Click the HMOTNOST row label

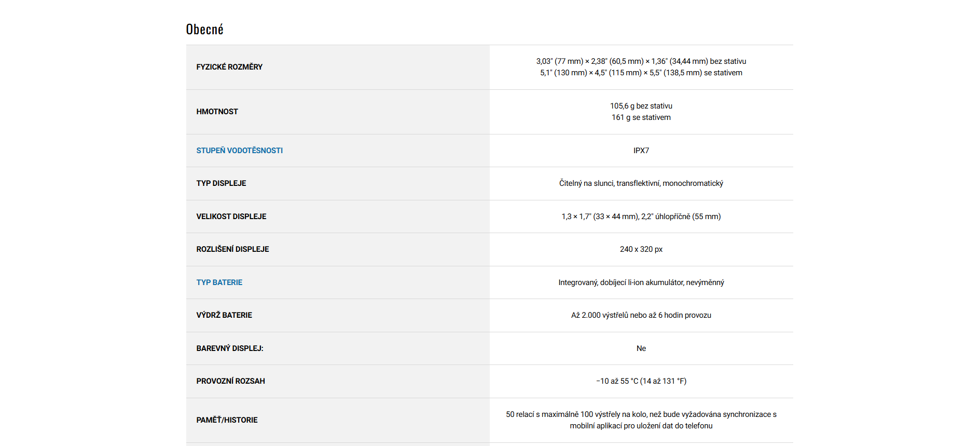coord(217,112)
